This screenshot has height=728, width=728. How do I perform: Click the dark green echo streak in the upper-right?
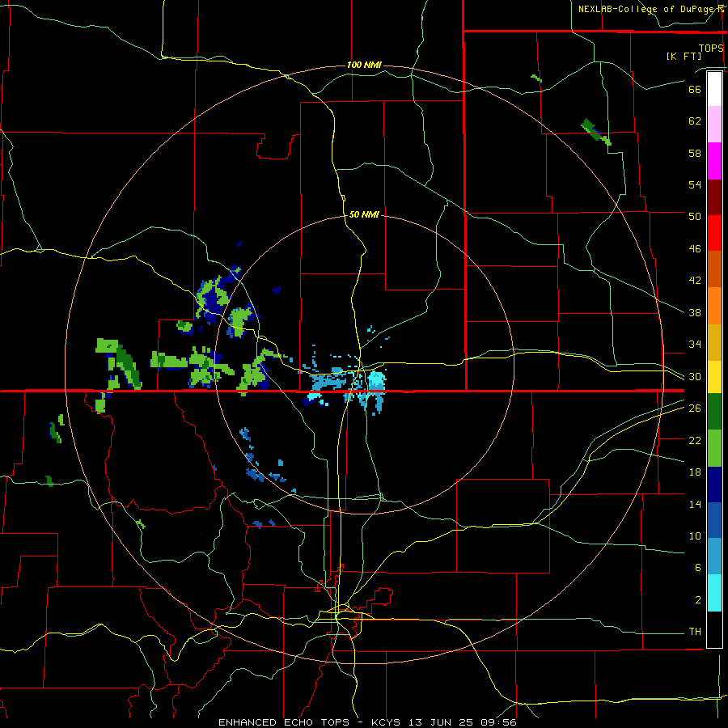point(595,132)
